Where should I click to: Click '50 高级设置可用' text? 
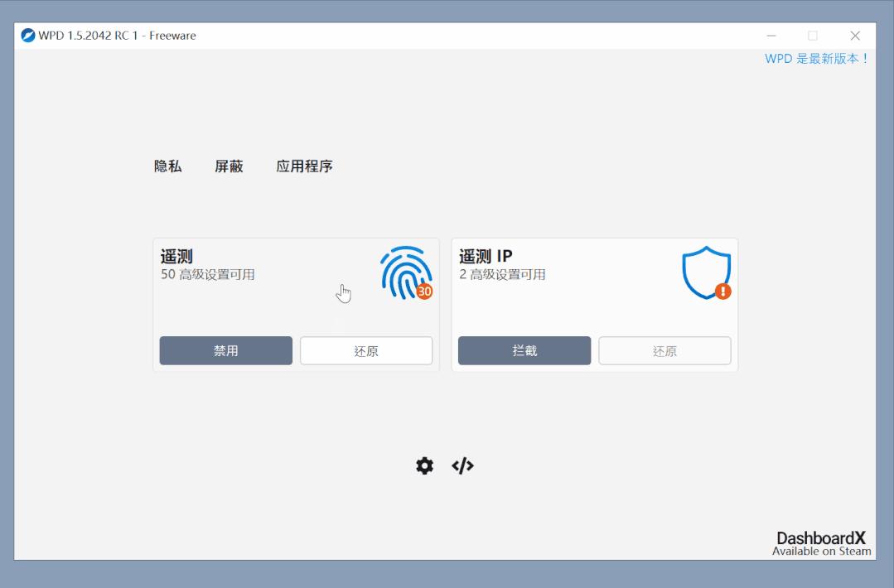[x=207, y=274]
